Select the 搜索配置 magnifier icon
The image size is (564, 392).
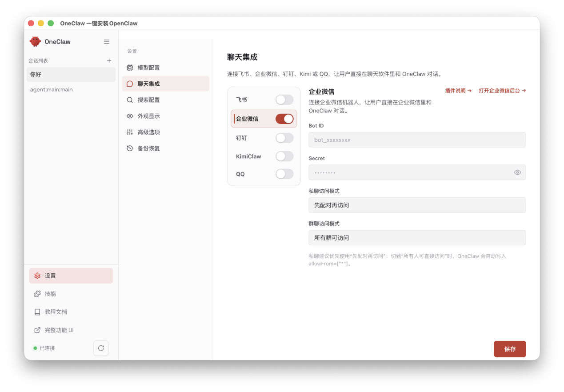[x=129, y=100]
